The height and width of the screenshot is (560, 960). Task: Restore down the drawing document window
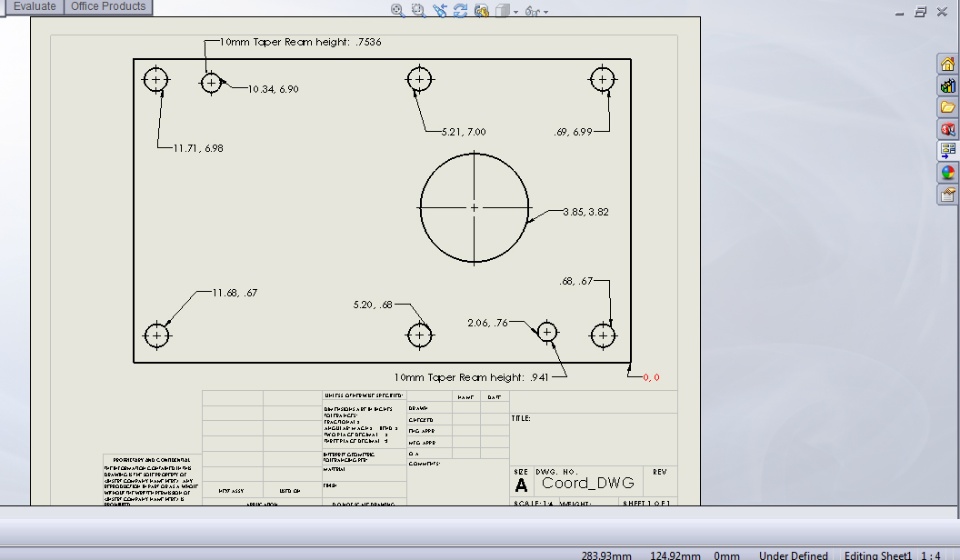coord(920,12)
